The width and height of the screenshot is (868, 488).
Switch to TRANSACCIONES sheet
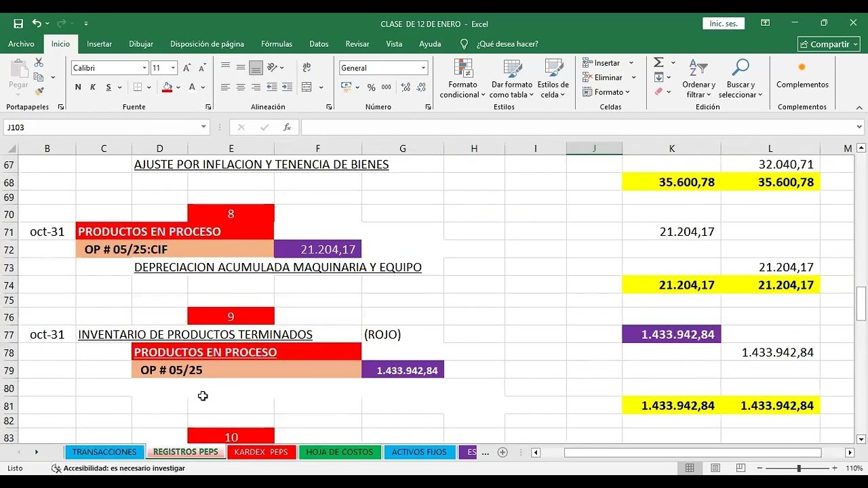pyautogui.click(x=104, y=452)
